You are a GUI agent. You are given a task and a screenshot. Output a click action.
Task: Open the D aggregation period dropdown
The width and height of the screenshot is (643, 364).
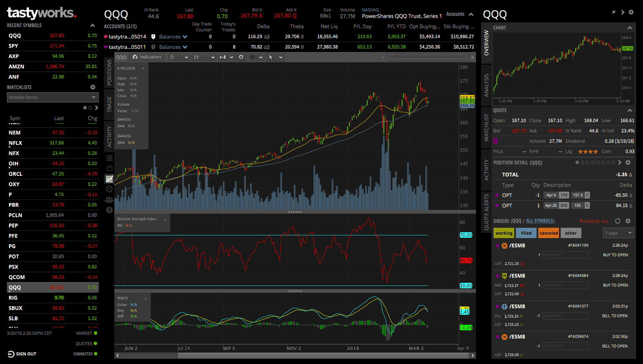[179, 57]
